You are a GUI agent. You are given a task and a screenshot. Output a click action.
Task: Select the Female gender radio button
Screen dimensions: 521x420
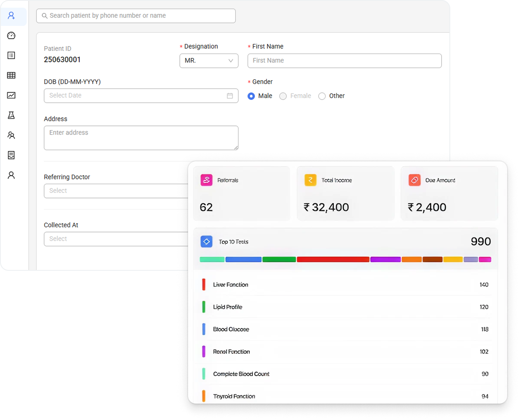pyautogui.click(x=283, y=96)
